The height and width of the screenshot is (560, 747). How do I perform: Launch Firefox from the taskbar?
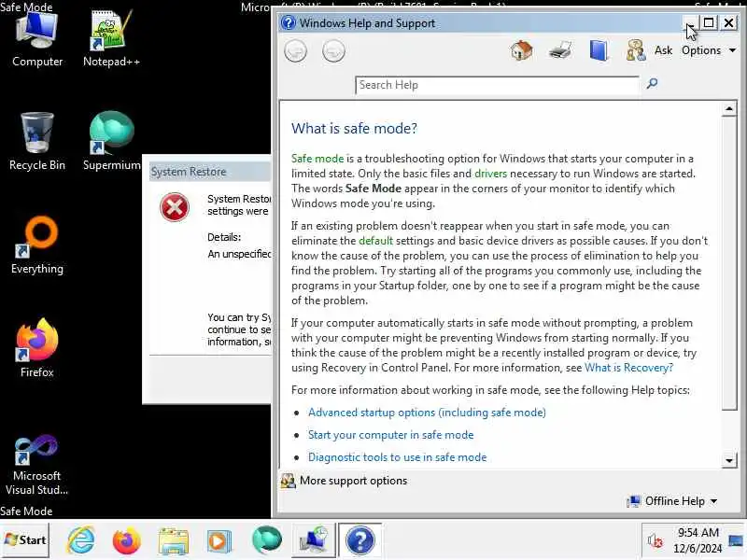pyautogui.click(x=127, y=540)
